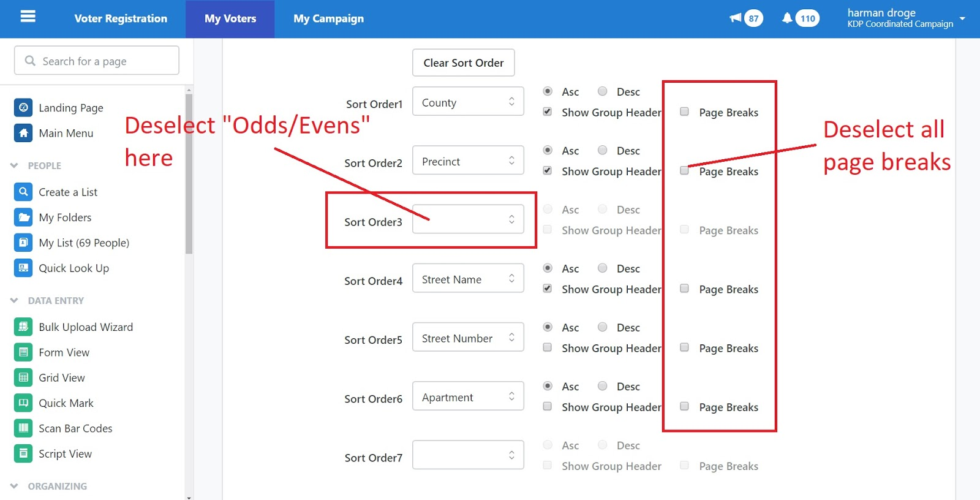The image size is (980, 500).
Task: Click the Clear Sort Order button
Action: pyautogui.click(x=464, y=63)
